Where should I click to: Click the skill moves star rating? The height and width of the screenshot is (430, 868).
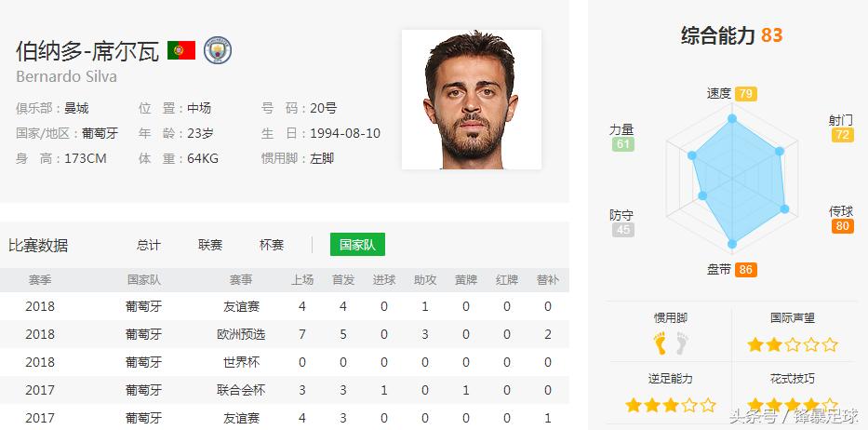click(x=793, y=405)
